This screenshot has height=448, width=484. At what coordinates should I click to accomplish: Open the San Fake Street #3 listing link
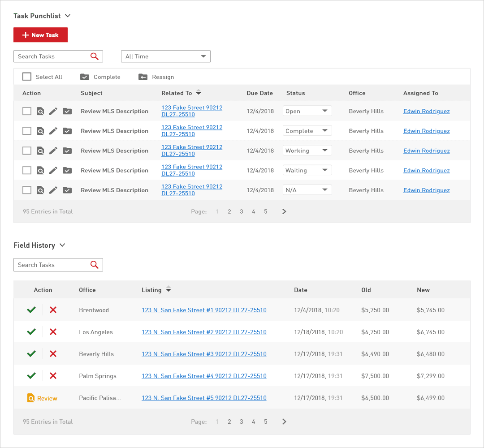(204, 354)
